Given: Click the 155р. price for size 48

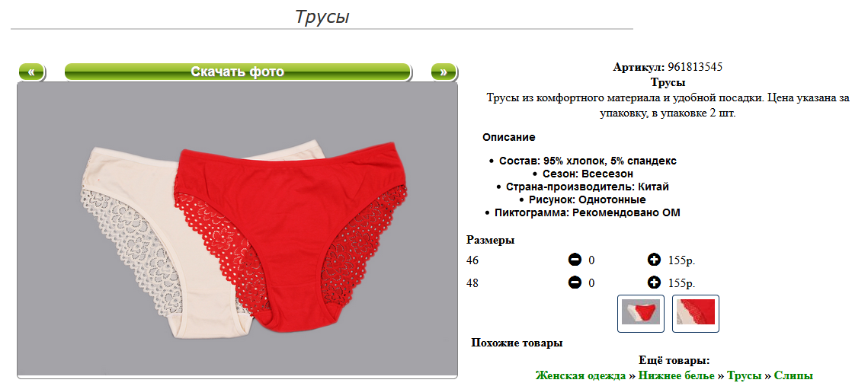Looking at the screenshot, I should [682, 283].
